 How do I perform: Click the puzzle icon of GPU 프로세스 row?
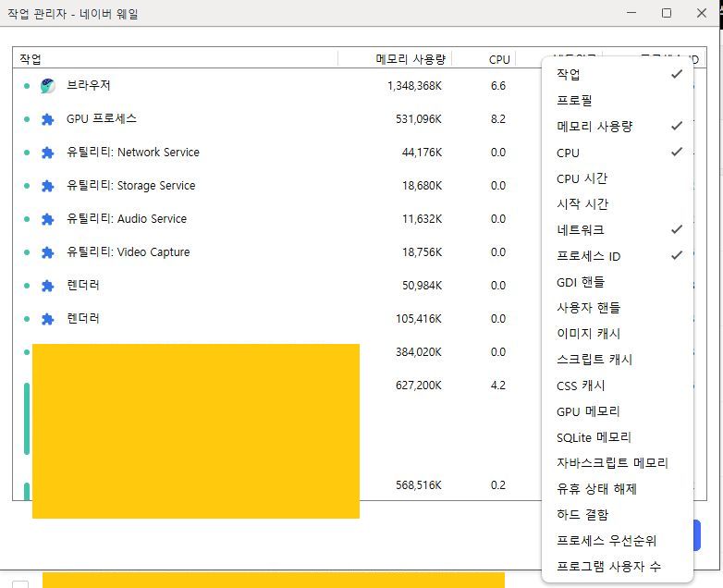click(47, 119)
